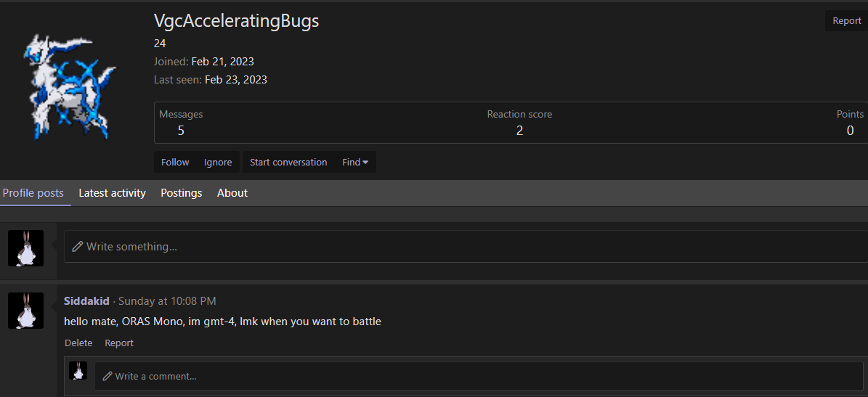This screenshot has height=397, width=868.
Task: Delete Siddakid's profile post
Action: coord(78,343)
